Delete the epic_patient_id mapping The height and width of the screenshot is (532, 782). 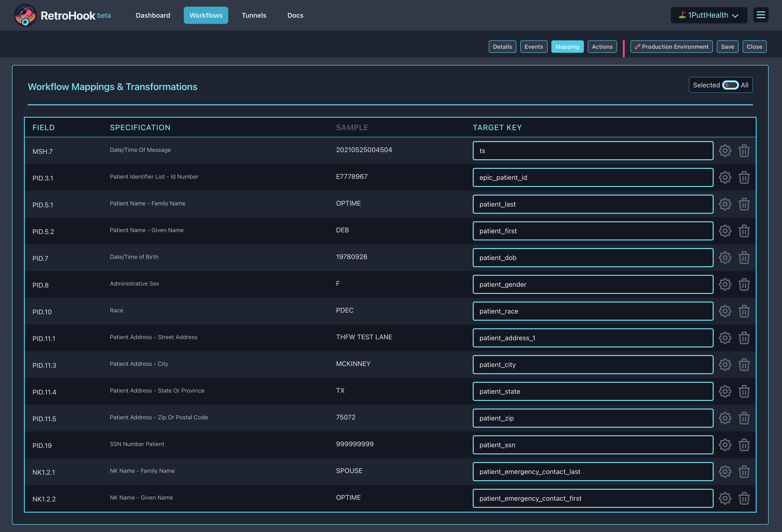click(x=744, y=178)
